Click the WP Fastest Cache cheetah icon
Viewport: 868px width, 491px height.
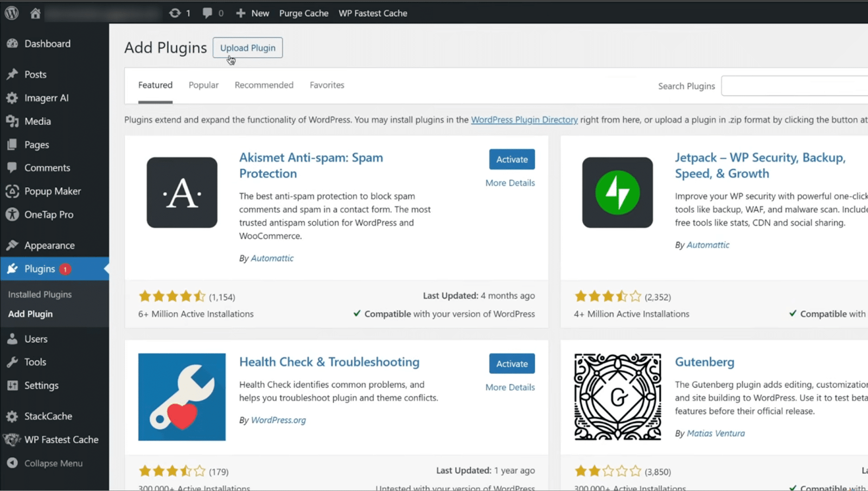pyautogui.click(x=12, y=439)
